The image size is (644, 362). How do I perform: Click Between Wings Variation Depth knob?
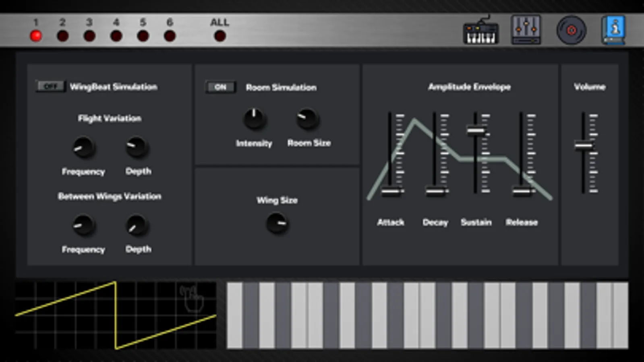pyautogui.click(x=137, y=225)
